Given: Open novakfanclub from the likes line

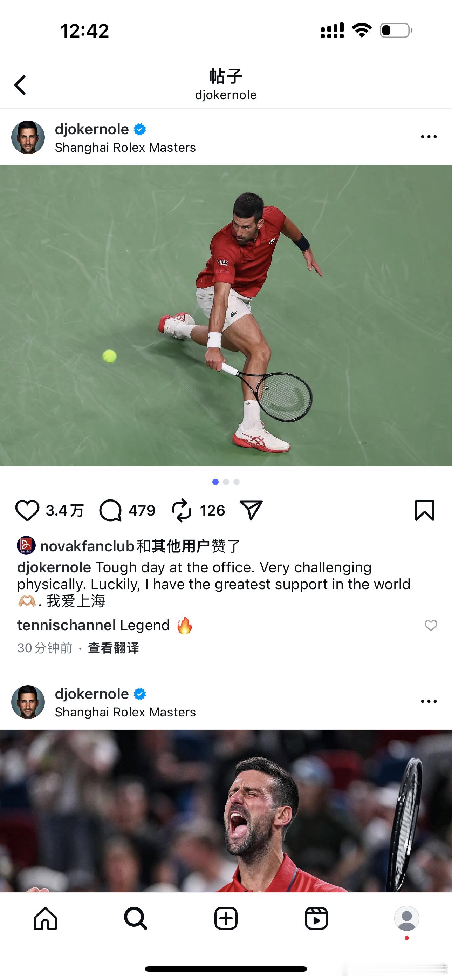Looking at the screenshot, I should coord(87,546).
